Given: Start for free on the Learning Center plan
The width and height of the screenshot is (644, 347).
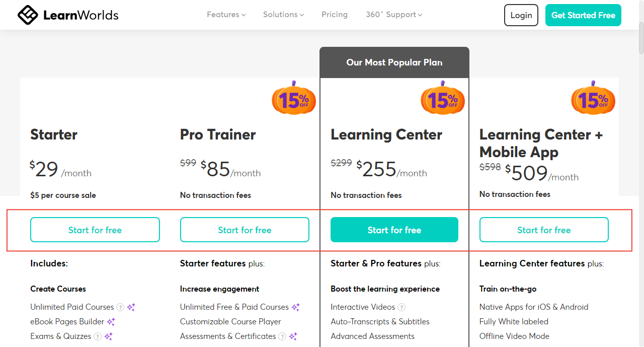Looking at the screenshot, I should (394, 230).
